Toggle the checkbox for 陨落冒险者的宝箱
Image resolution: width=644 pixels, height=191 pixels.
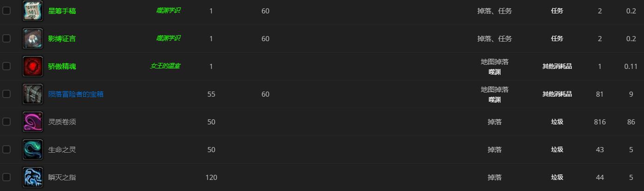point(6,93)
